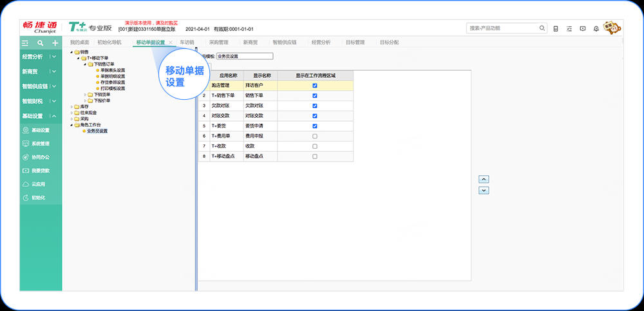Open 系统管理 in the sidebar
The width and height of the screenshot is (644, 311).
[x=37, y=144]
